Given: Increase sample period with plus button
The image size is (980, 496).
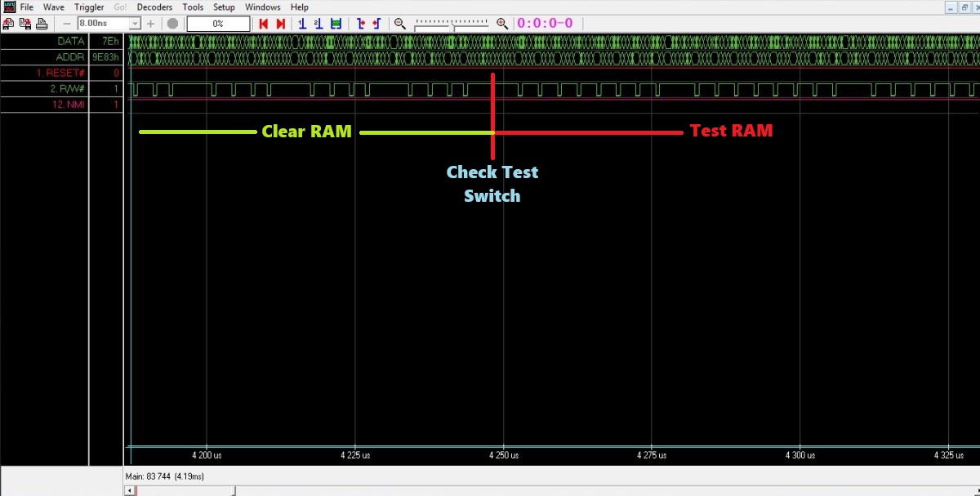Looking at the screenshot, I should point(150,24).
